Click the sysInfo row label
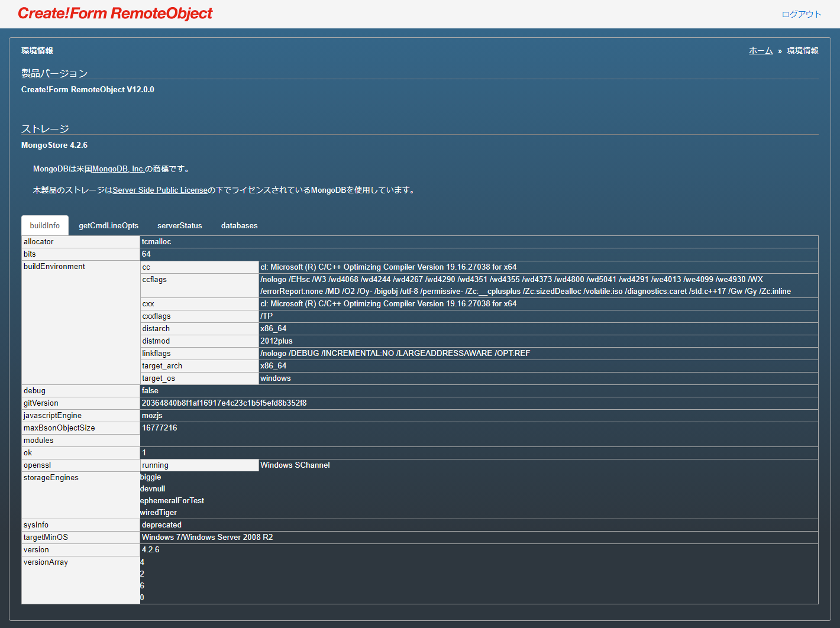Screen dimensions: 840x628 coord(81,525)
